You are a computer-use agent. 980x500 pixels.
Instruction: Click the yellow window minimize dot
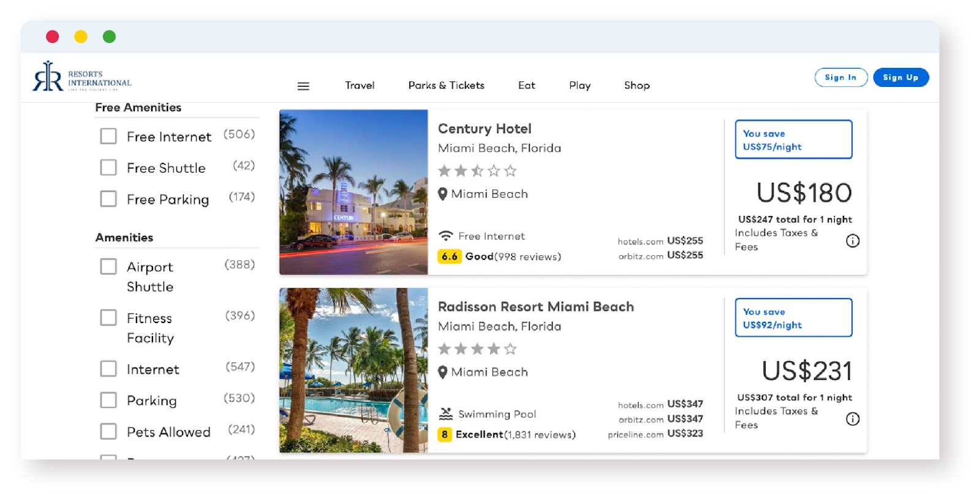[81, 37]
